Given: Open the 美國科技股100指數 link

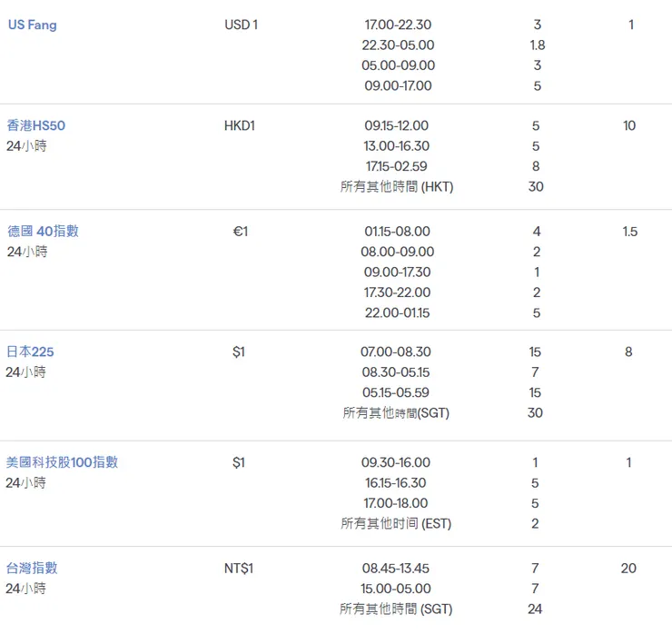Looking at the screenshot, I should click(x=62, y=461).
